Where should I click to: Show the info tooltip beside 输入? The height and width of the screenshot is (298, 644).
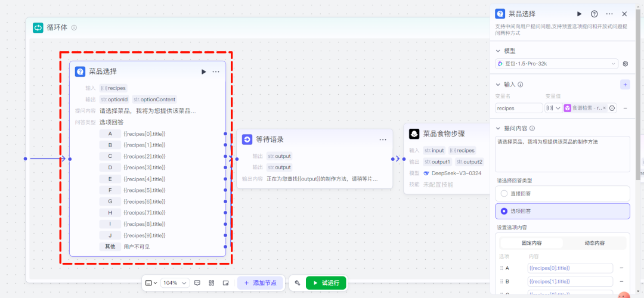[x=521, y=85]
